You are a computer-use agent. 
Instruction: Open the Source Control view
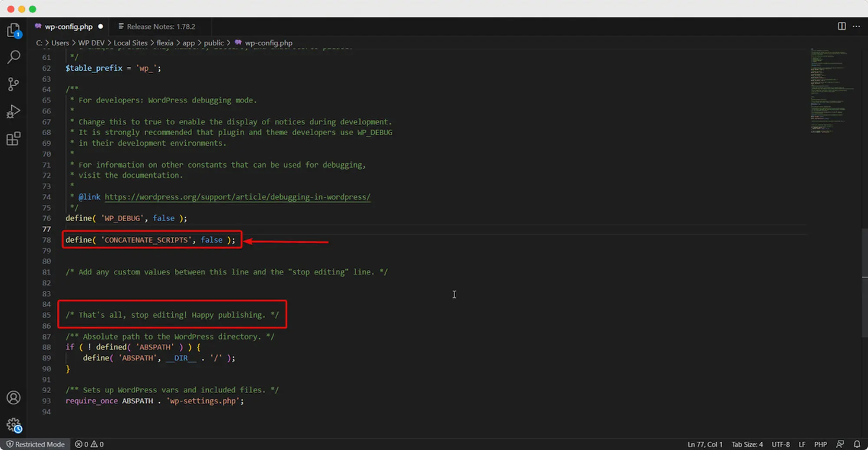click(x=13, y=84)
